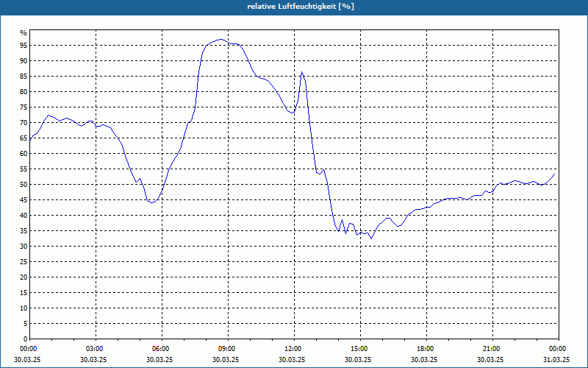Click the y-axis value '60'
The height and width of the screenshot is (368, 588).
(24, 154)
